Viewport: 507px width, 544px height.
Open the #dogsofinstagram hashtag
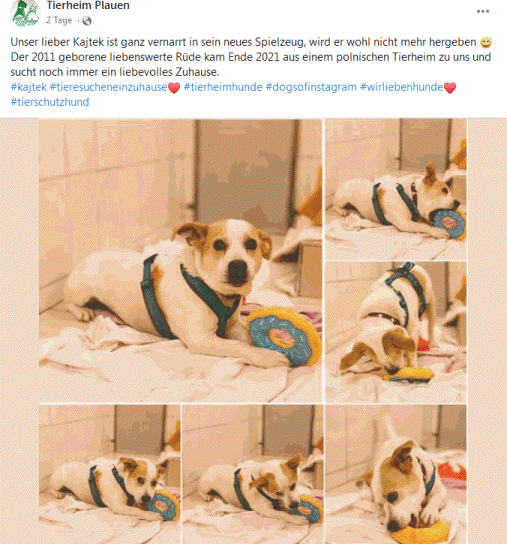pyautogui.click(x=311, y=87)
